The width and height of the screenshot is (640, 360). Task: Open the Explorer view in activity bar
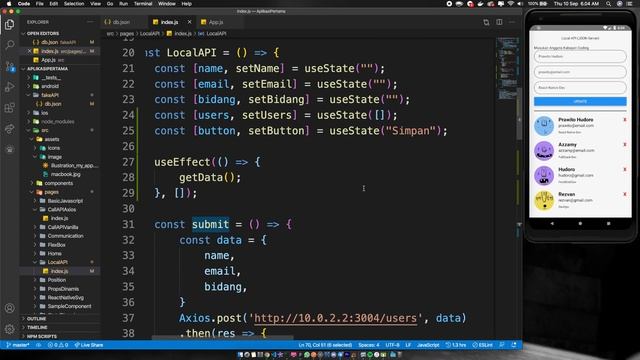(9, 24)
